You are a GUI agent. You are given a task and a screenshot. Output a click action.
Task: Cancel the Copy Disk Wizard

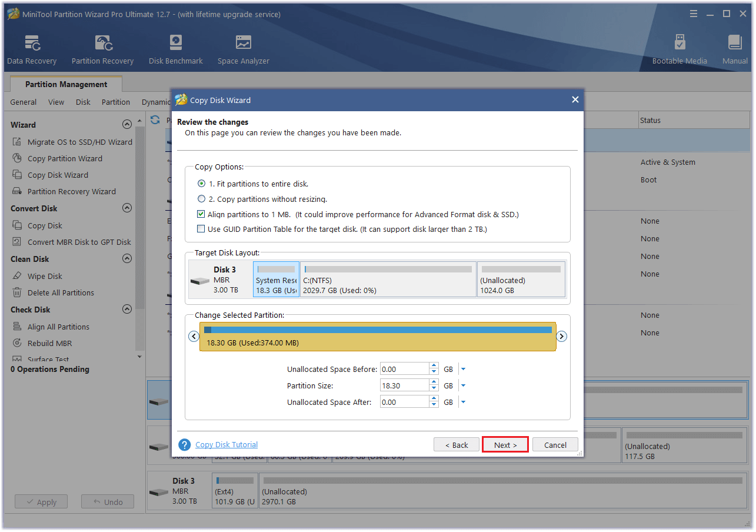[555, 445]
